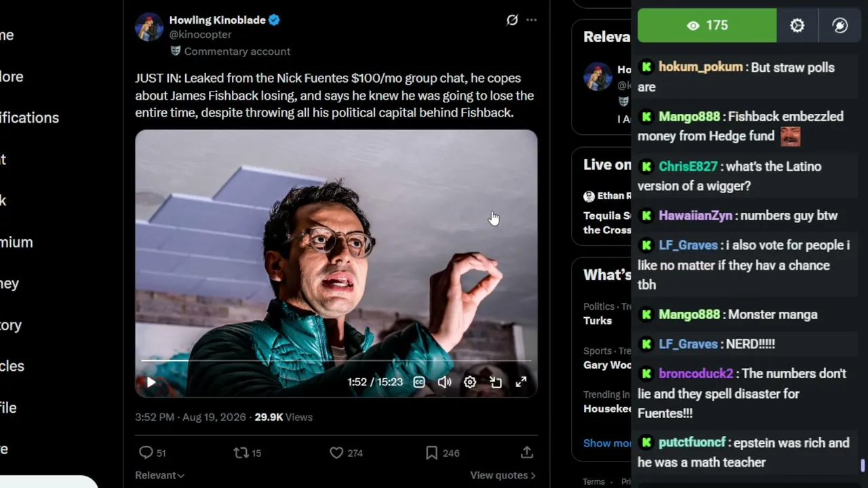Click the 175 viewers count button

pos(707,26)
